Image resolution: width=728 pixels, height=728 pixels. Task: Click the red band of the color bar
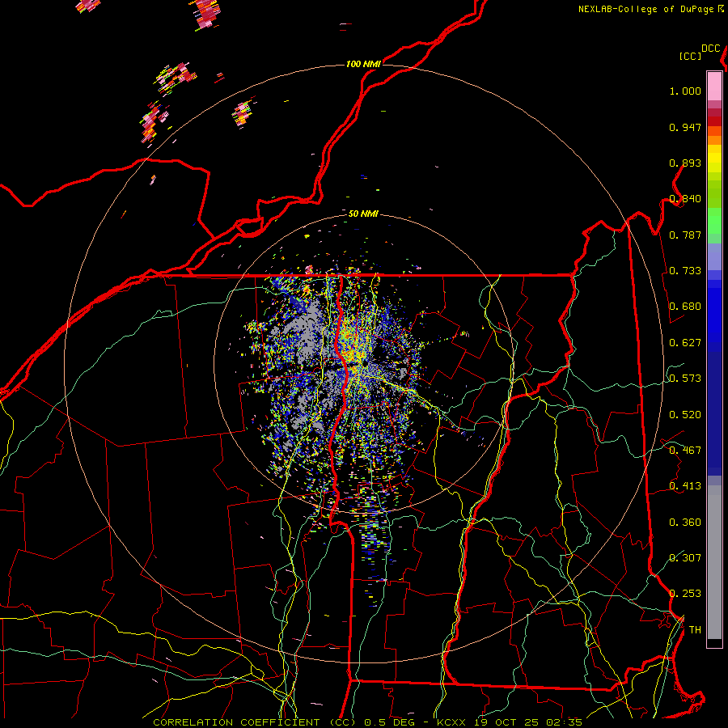point(714,121)
